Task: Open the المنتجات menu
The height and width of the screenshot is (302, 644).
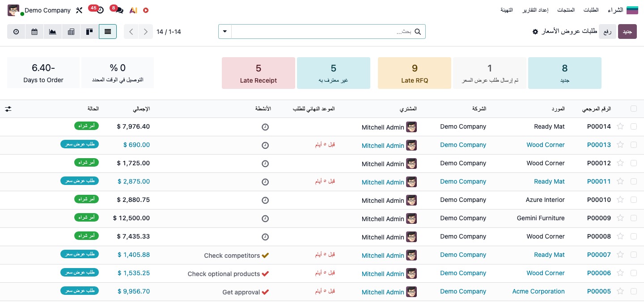Action: point(565,10)
